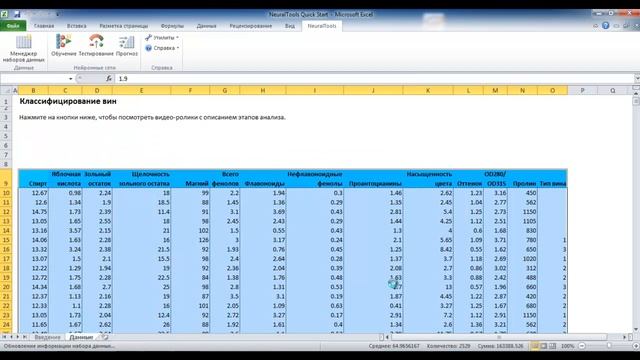Switch to the Главная ribbon tab
640x360 pixels.
pyautogui.click(x=44, y=26)
